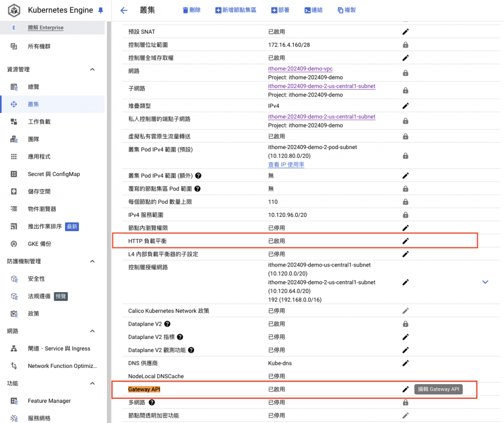The height and width of the screenshot is (423, 504).
Task: Click the 每個節點的 Pod 數量上限 value 110
Action: [x=273, y=202]
